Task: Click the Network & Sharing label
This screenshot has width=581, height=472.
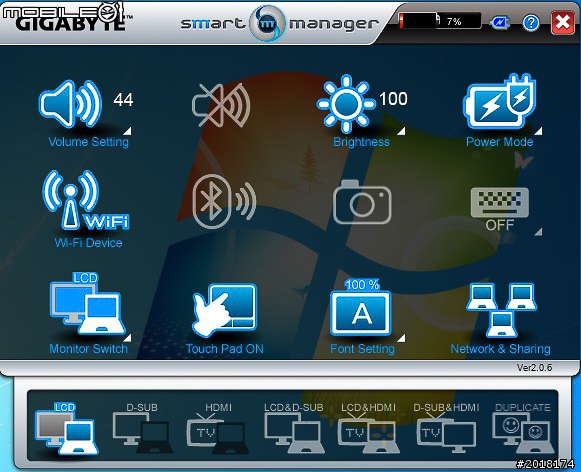Action: tap(500, 349)
